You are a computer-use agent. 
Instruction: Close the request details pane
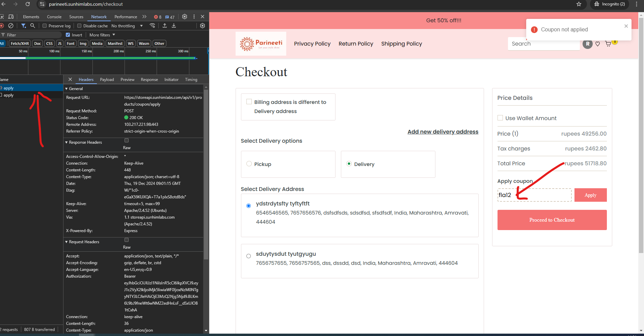pyautogui.click(x=70, y=79)
